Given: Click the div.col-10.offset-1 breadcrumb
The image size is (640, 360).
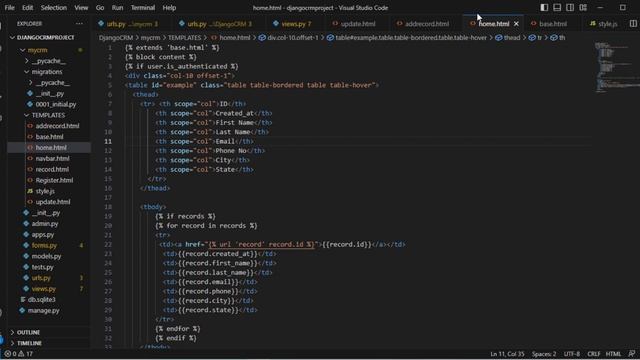Looking at the screenshot, I should (x=288, y=38).
